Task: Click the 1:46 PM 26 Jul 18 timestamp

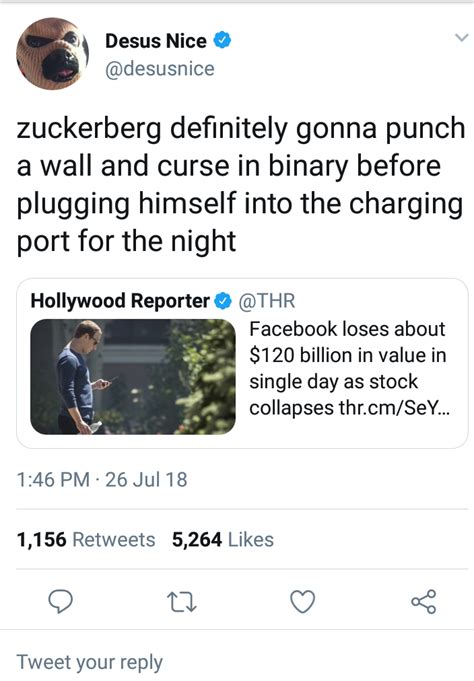Action: point(102,479)
